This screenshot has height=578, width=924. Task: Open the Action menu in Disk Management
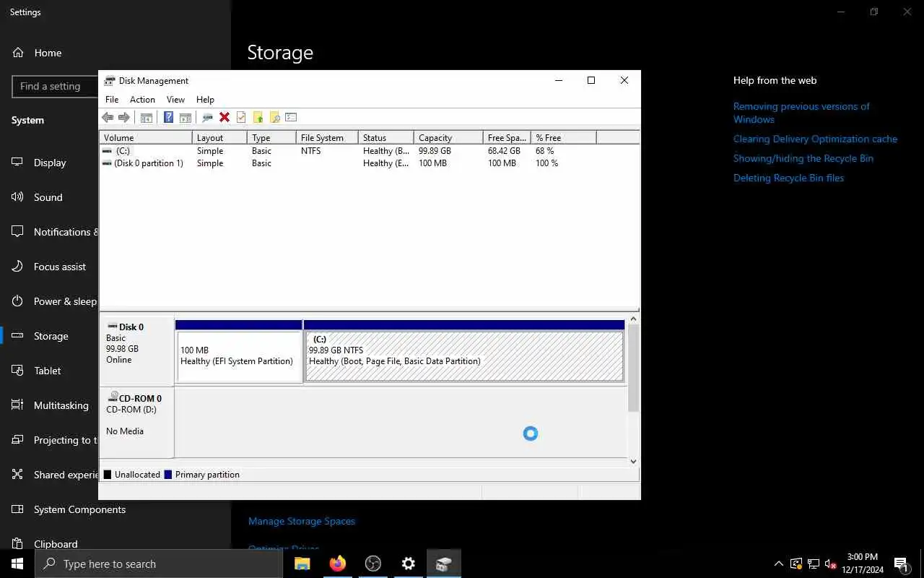[x=142, y=100]
